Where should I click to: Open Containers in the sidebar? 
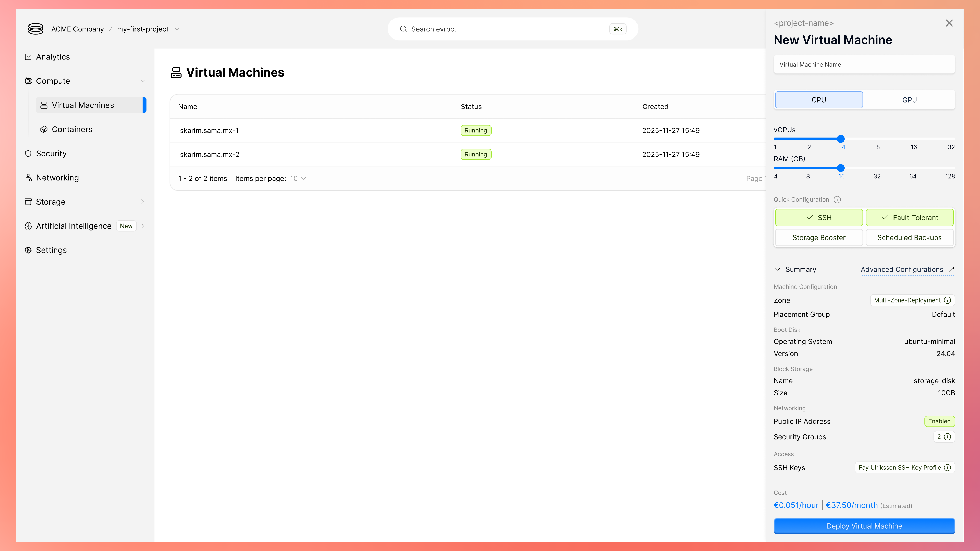(72, 129)
